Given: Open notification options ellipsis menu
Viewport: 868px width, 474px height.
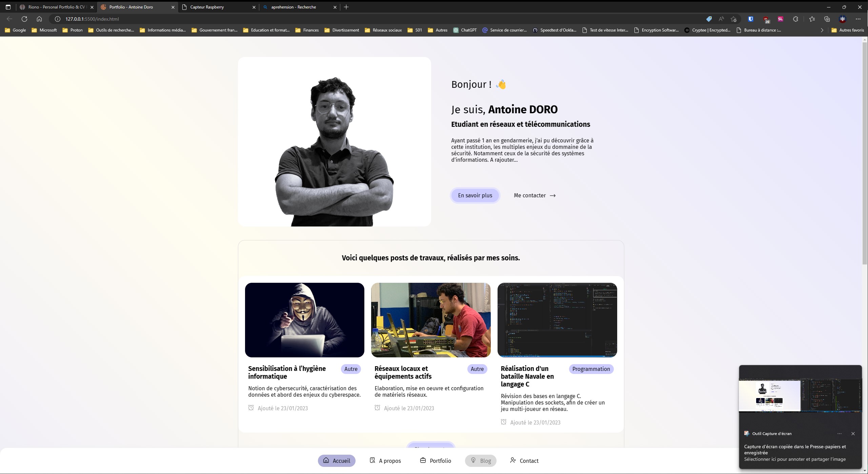Looking at the screenshot, I should [839, 434].
